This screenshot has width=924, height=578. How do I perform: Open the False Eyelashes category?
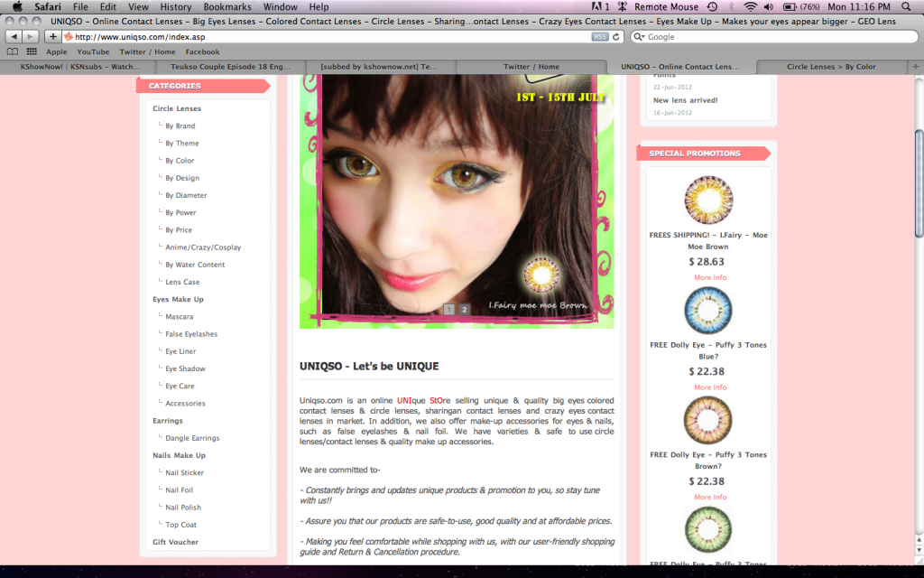click(x=191, y=334)
